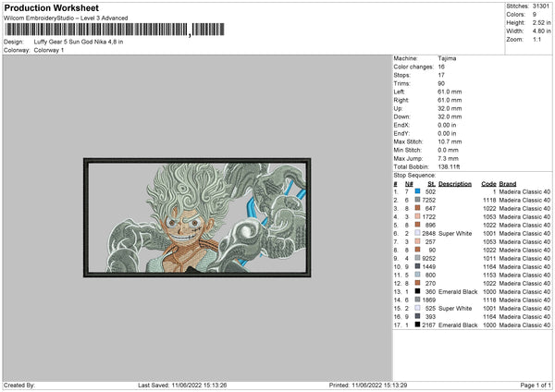This screenshot has height=392, width=555.
Task: Click code '1118' in stop row 2
Action: 489,200
